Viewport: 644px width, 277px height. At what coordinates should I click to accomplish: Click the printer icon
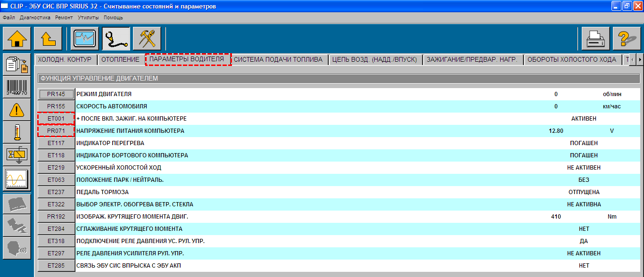[x=595, y=38]
